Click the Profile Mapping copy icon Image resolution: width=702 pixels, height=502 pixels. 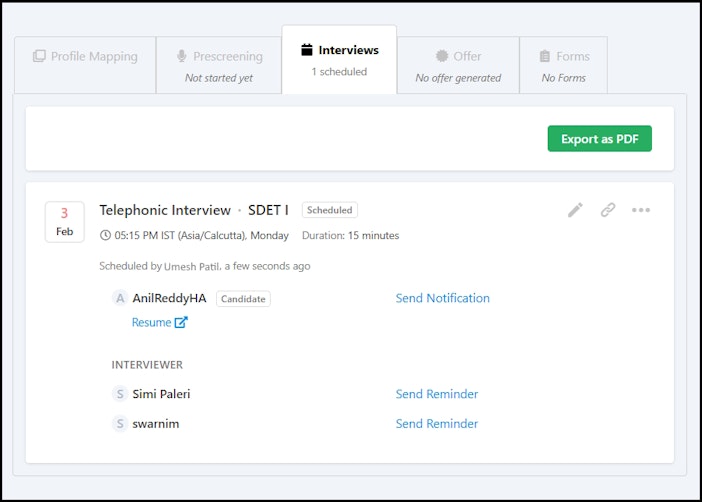pyautogui.click(x=39, y=56)
